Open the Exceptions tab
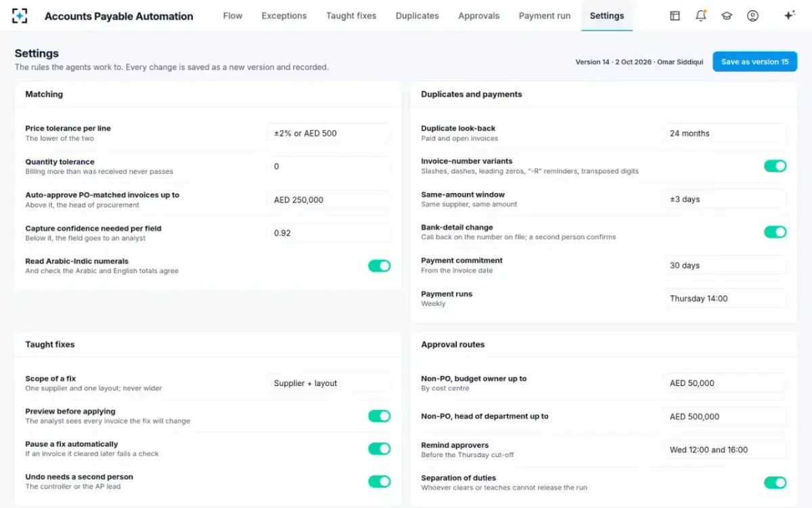Screen dimensions: 812x508 [284, 16]
